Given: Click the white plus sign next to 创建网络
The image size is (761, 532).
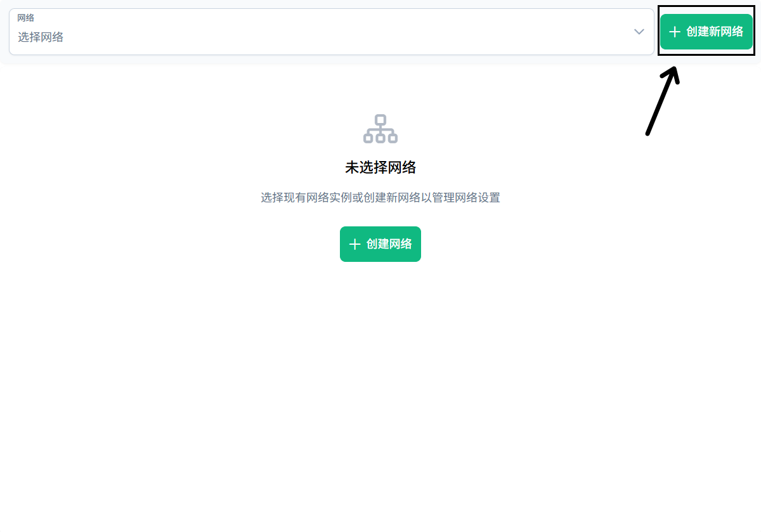Looking at the screenshot, I should pos(354,244).
